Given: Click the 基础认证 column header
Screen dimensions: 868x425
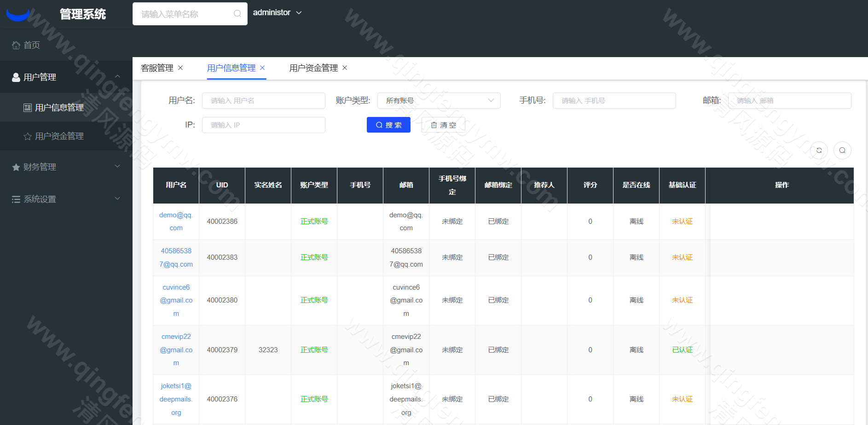Looking at the screenshot, I should click(683, 185).
